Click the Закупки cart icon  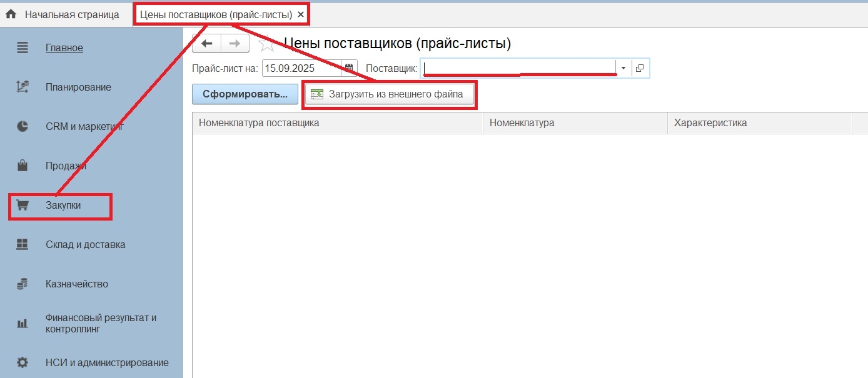[23, 205]
